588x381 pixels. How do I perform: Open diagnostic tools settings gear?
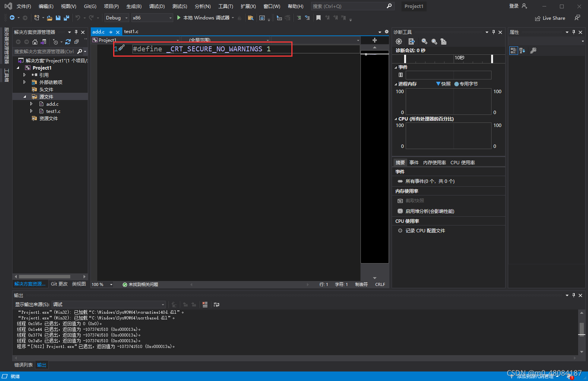click(399, 41)
